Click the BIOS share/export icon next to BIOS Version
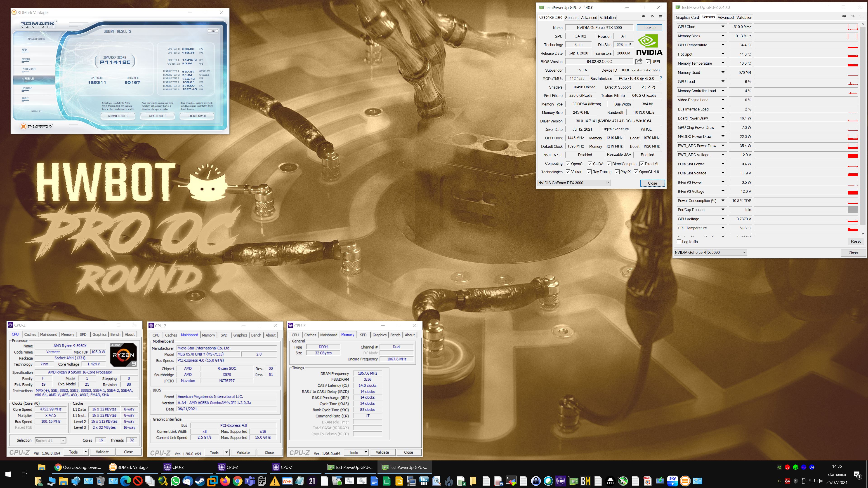Image resolution: width=868 pixels, height=488 pixels. tap(639, 61)
